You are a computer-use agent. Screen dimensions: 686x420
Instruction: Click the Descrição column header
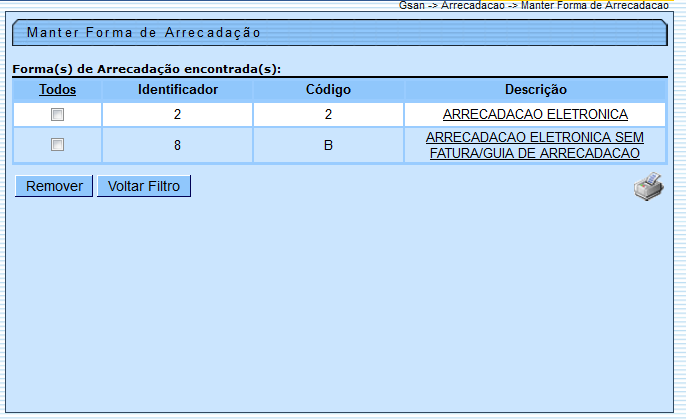[x=536, y=89]
